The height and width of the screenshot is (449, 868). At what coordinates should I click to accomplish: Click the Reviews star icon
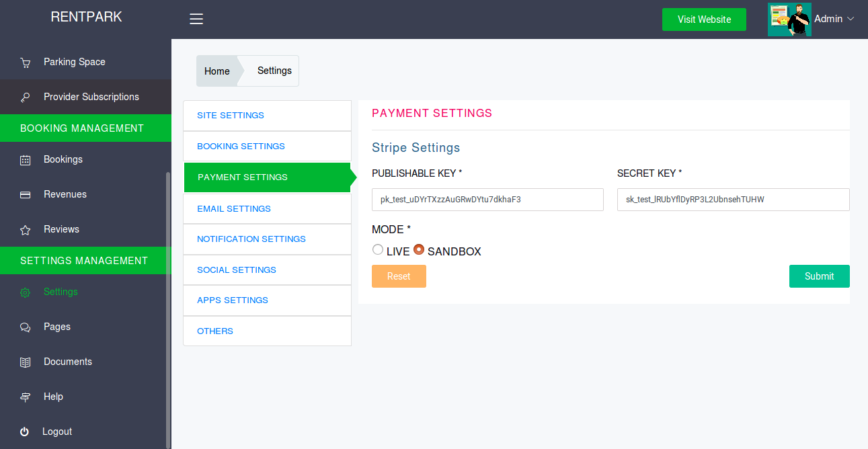click(x=26, y=230)
